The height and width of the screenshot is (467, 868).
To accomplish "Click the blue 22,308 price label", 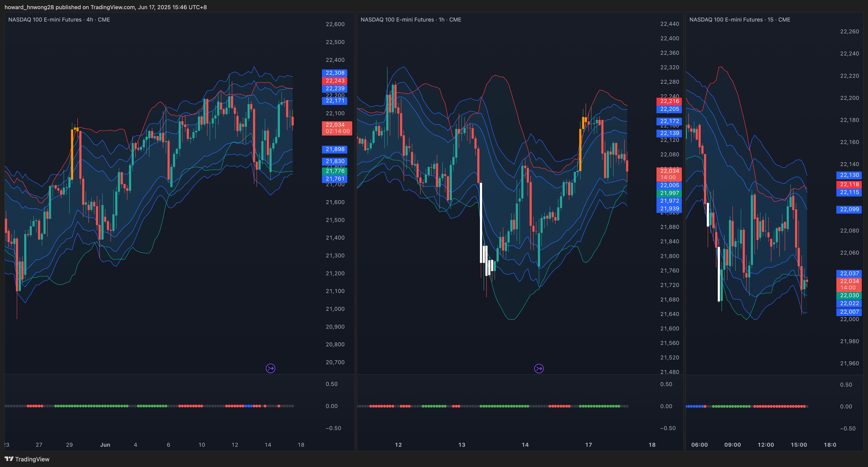I will click(335, 73).
